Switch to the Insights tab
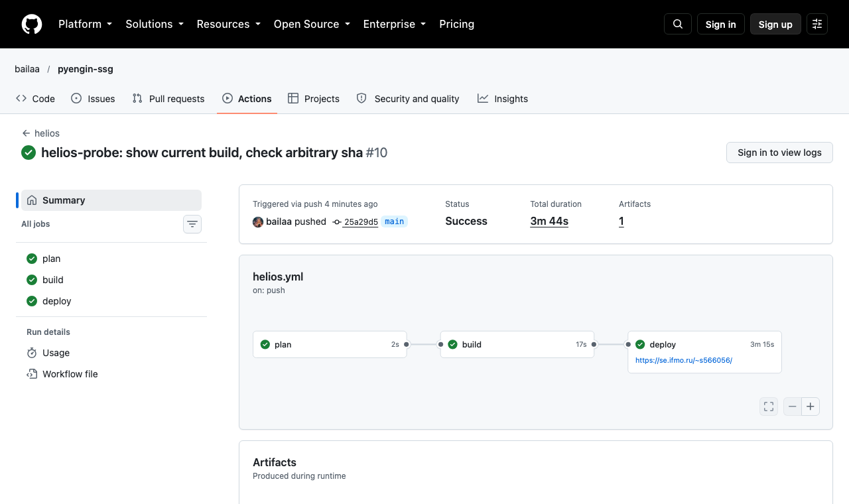This screenshot has height=504, width=849. [503, 99]
